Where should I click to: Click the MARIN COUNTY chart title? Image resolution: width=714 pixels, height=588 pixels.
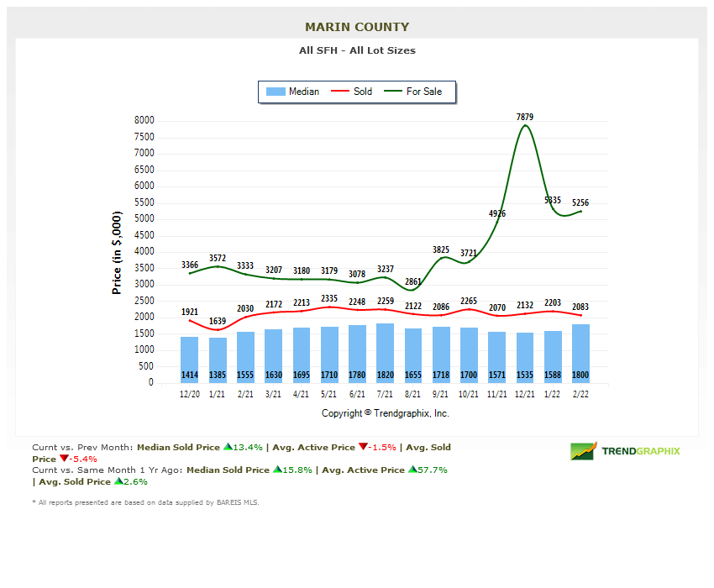click(x=357, y=27)
